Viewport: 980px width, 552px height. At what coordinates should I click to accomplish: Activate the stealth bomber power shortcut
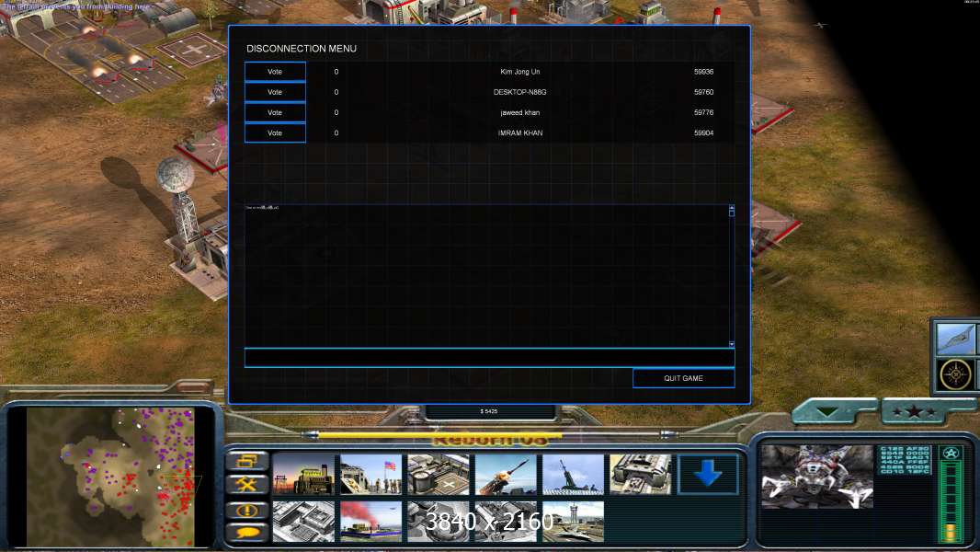(x=956, y=339)
